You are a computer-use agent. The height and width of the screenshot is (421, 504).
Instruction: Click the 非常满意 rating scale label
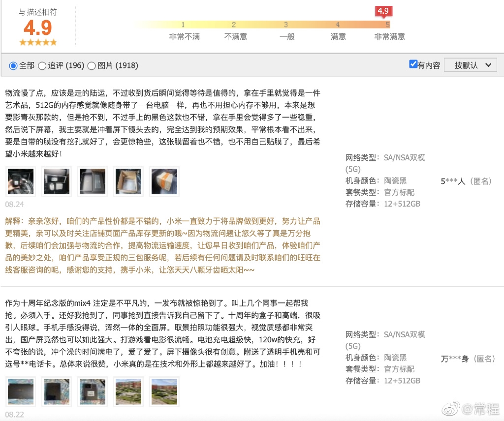pos(390,36)
